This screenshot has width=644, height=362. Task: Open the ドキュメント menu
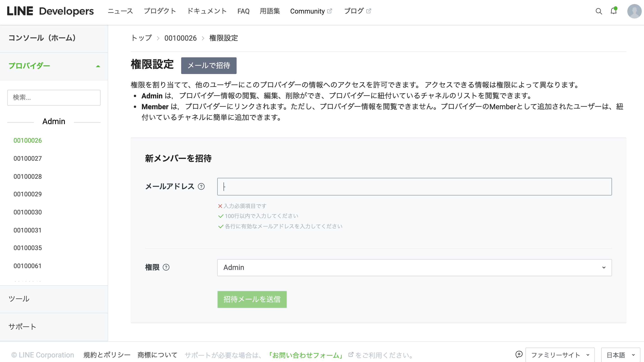click(x=207, y=11)
